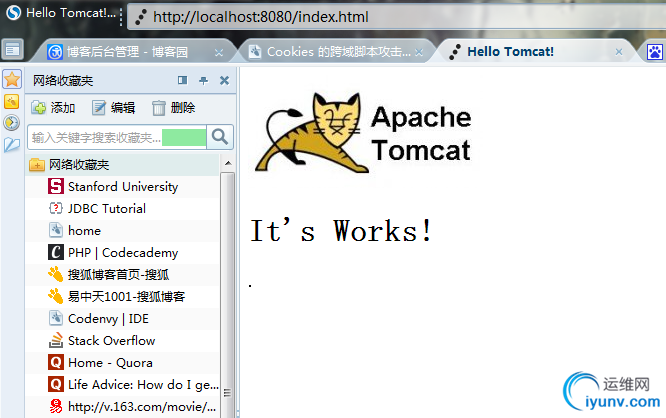The height and width of the screenshot is (418, 666).
Task: Open the favorites star sidebar icon
Action: (x=12, y=79)
